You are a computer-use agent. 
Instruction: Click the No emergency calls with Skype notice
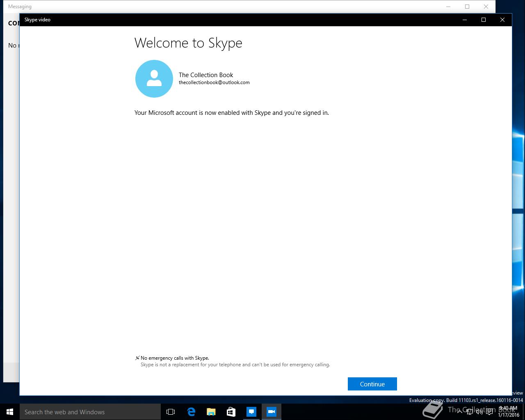tap(175, 358)
